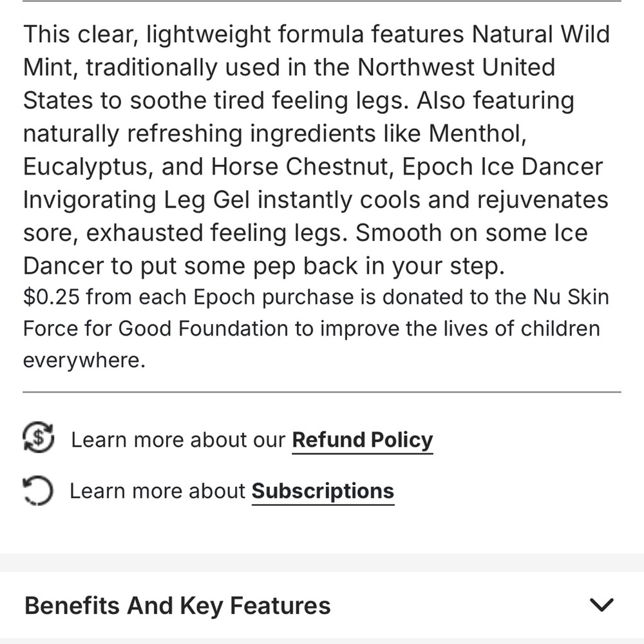Screen dimensions: 644x644
Task: Expand Benefits And Key Features chevron
Action: tap(601, 605)
